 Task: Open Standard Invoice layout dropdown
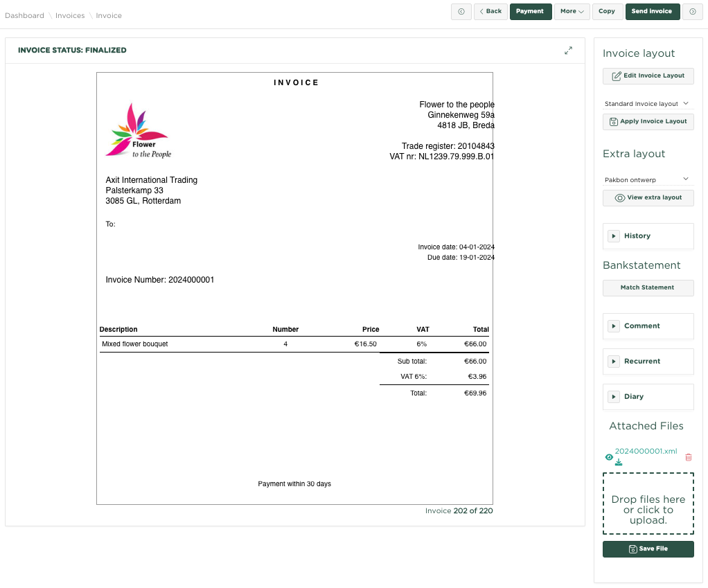click(647, 104)
